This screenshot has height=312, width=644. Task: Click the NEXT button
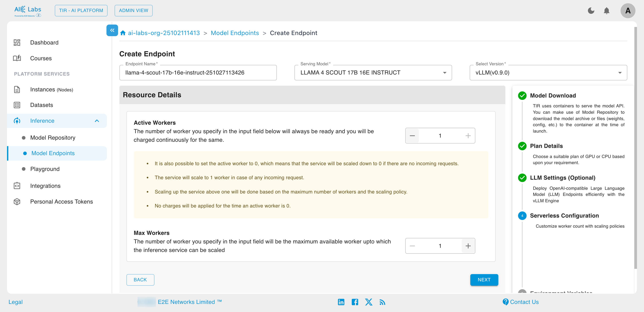(484, 280)
